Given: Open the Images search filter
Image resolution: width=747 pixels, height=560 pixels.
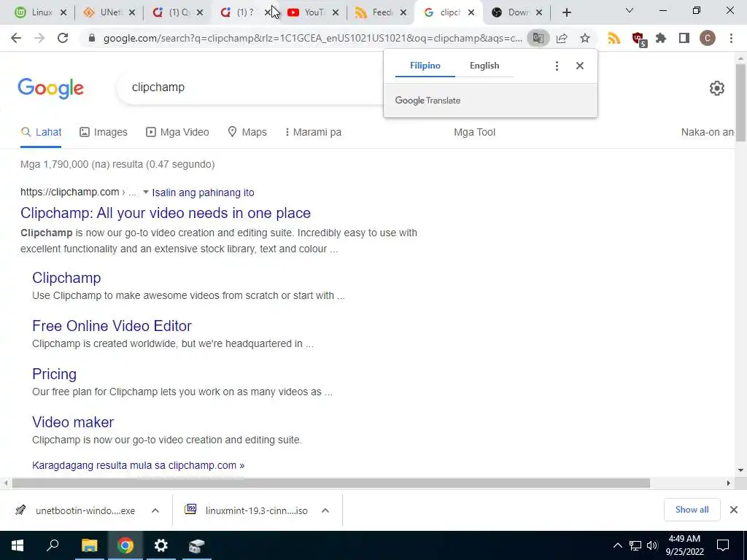Looking at the screenshot, I should (104, 133).
